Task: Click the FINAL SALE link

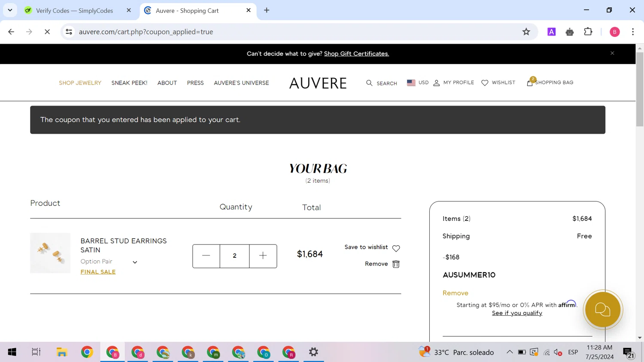Action: pyautogui.click(x=98, y=272)
